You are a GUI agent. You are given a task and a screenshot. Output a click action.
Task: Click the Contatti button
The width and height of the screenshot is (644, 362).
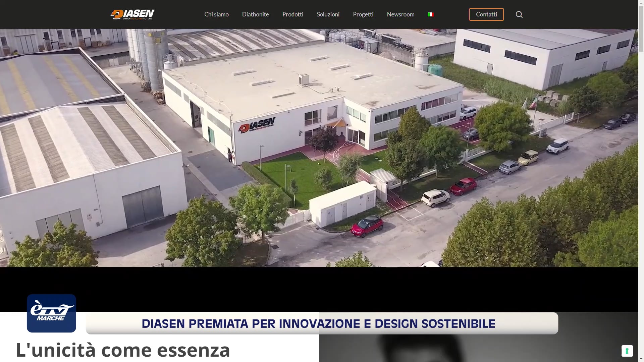coord(486,14)
